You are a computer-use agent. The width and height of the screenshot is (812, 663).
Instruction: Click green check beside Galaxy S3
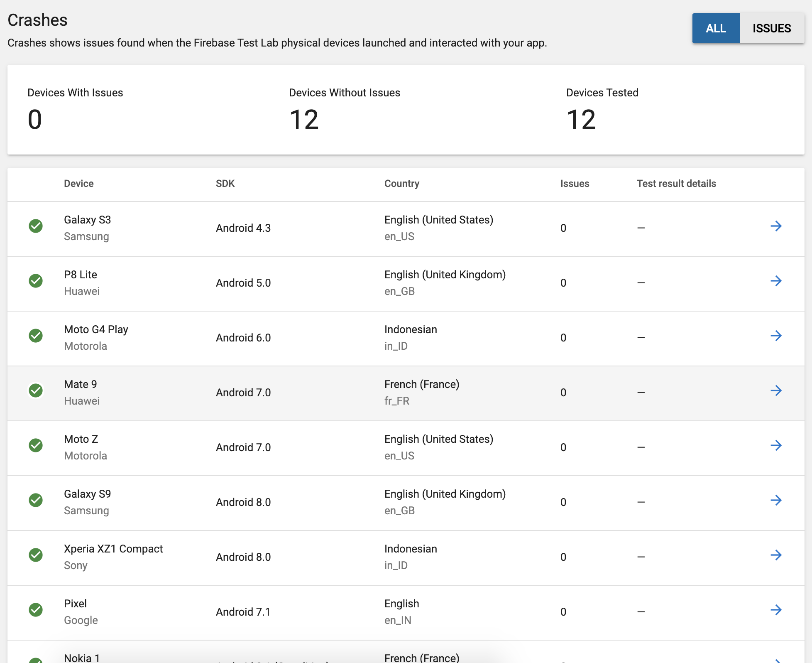[36, 226]
